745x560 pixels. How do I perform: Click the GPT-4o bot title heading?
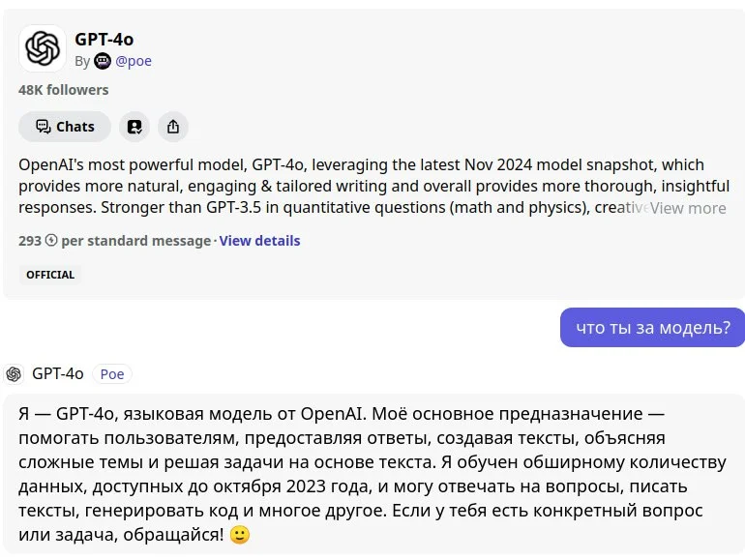(104, 40)
